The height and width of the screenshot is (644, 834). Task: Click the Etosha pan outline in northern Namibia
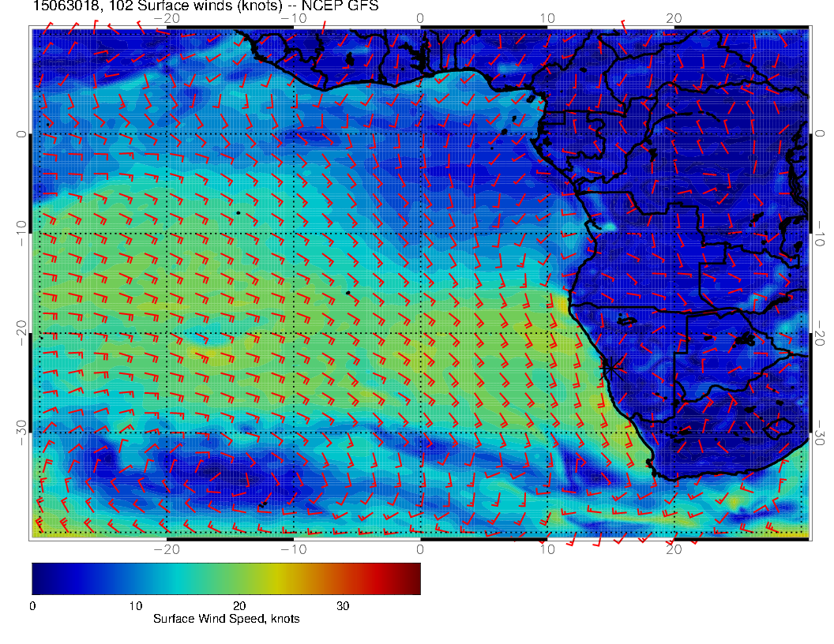(x=628, y=320)
